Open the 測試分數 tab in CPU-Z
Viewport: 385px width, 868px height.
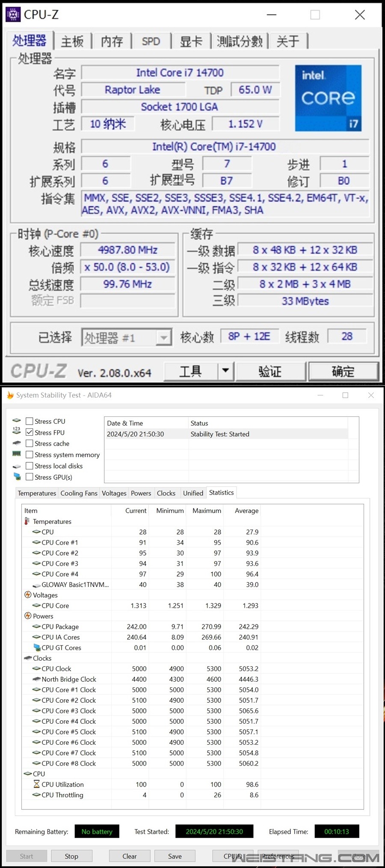click(240, 41)
